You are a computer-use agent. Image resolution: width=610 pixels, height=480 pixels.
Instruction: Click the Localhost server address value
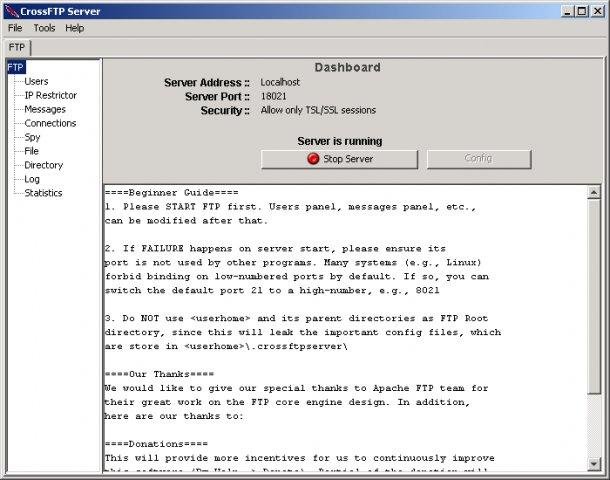280,82
